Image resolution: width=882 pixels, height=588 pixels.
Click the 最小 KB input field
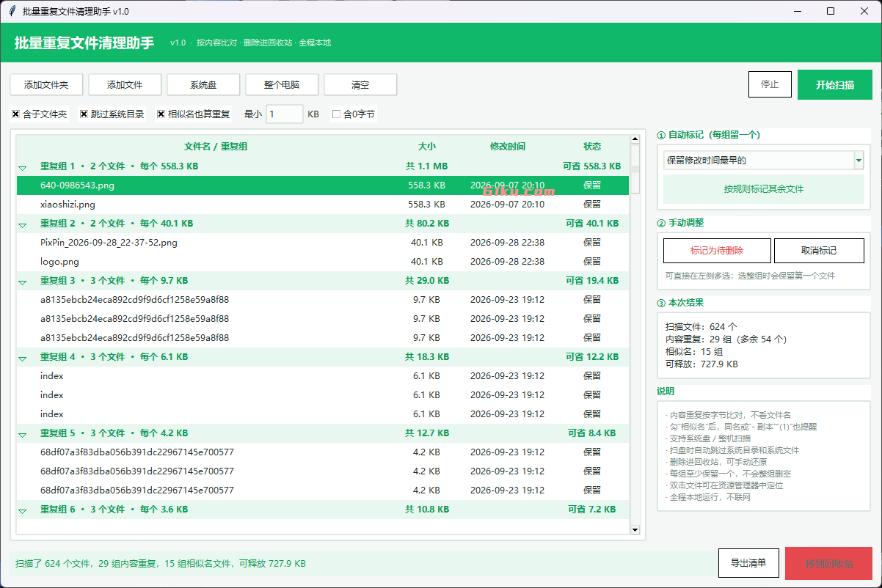coord(285,114)
